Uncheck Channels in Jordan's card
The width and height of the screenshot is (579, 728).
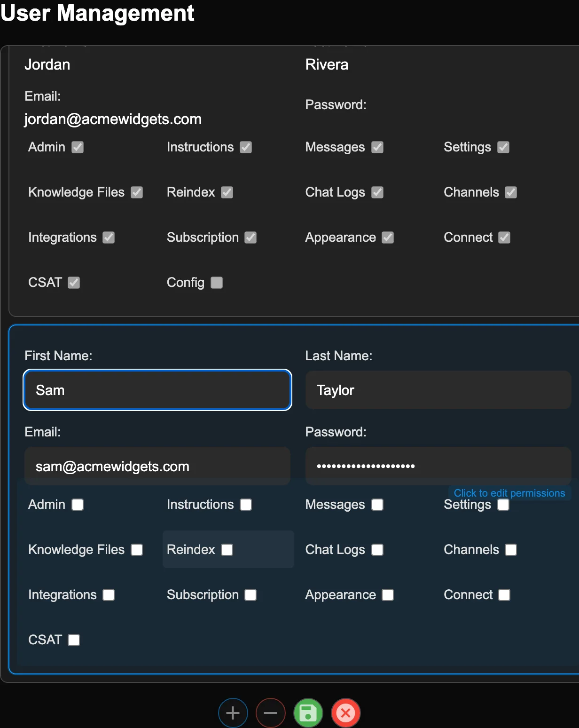point(511,192)
